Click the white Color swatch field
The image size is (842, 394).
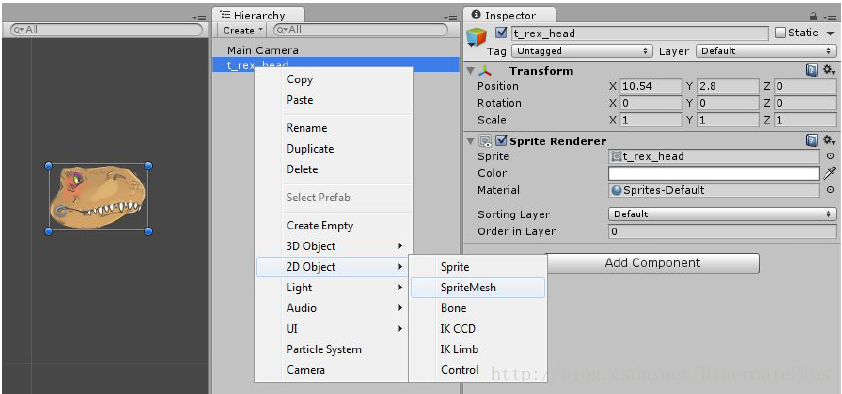tap(714, 173)
